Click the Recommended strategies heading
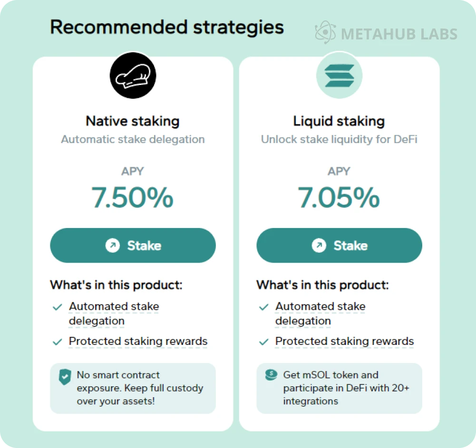This screenshot has height=448, width=476. coord(167,27)
